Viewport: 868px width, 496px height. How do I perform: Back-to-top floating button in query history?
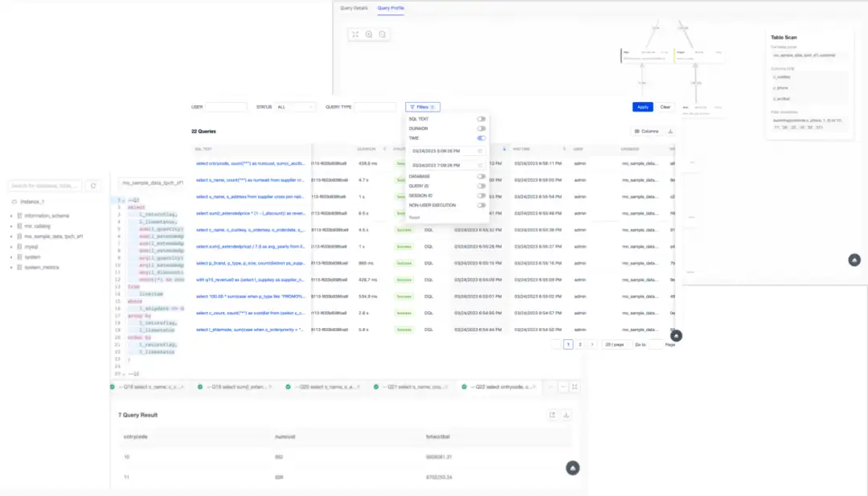tap(676, 335)
